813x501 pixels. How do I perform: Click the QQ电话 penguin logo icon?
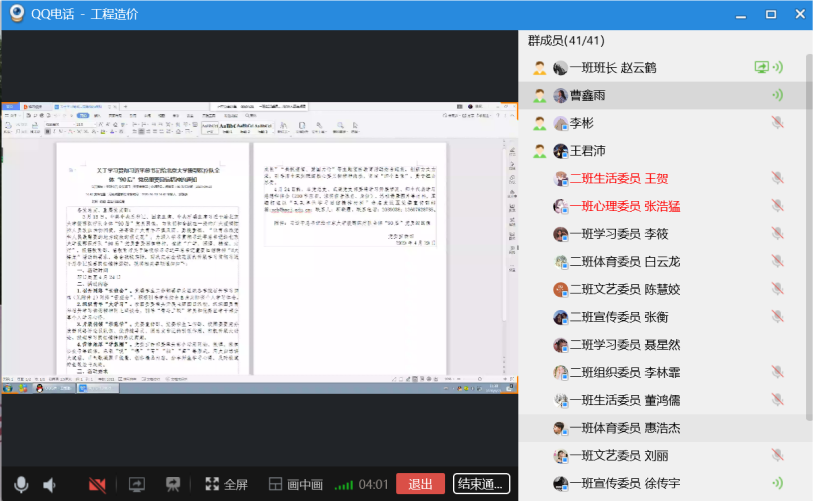point(16,14)
